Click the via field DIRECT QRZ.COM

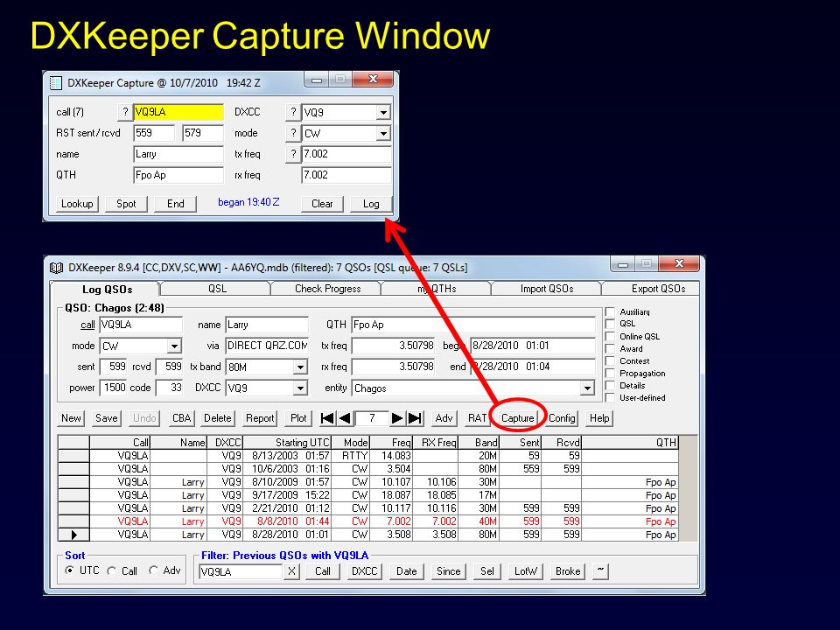tap(267, 346)
